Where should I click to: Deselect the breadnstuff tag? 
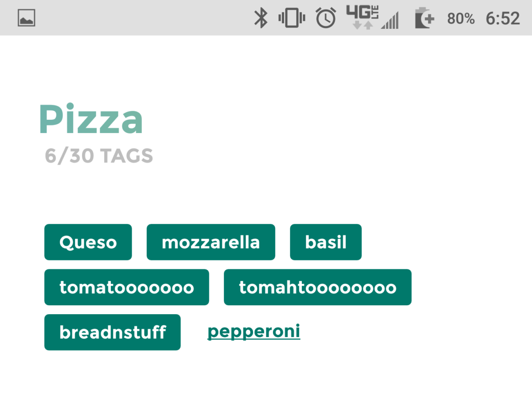[x=112, y=332]
